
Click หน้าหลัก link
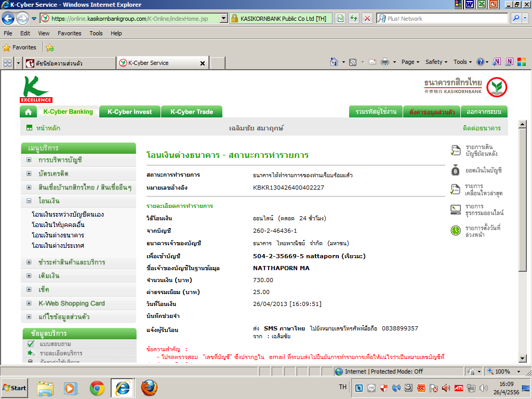pos(48,128)
